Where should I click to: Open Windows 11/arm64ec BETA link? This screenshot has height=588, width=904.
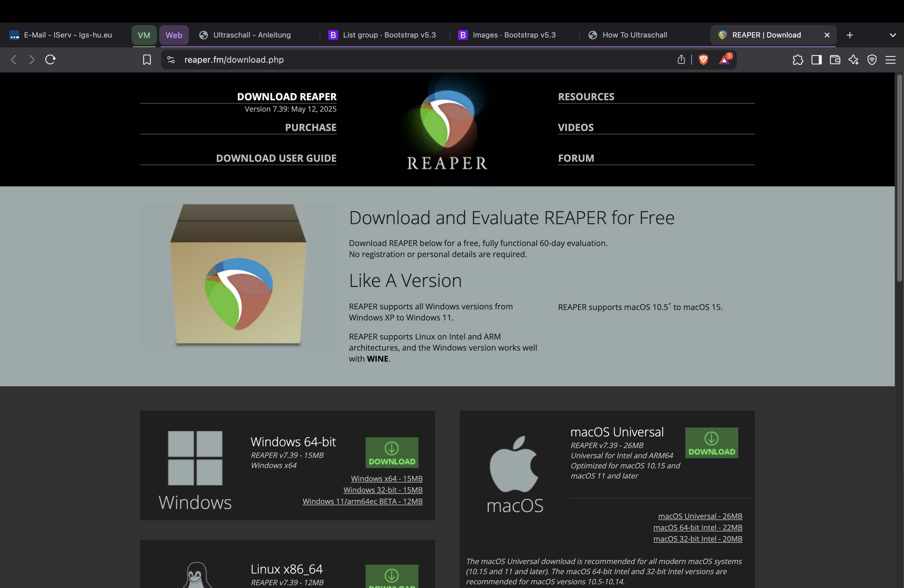tap(362, 501)
